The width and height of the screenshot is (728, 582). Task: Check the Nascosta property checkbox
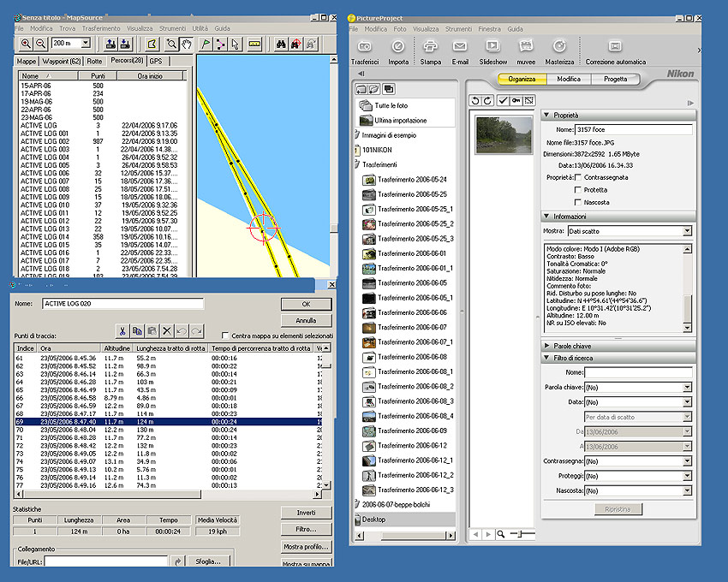tap(578, 202)
